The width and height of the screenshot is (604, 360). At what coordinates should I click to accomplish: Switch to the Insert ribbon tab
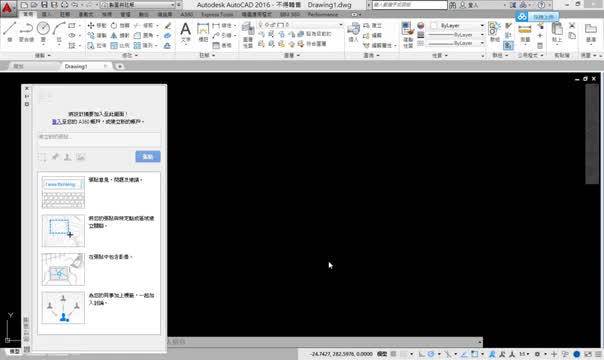pyautogui.click(x=46, y=14)
